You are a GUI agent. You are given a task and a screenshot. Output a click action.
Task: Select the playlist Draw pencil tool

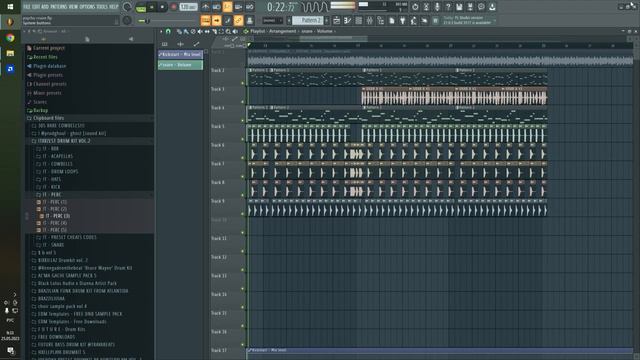(179, 31)
